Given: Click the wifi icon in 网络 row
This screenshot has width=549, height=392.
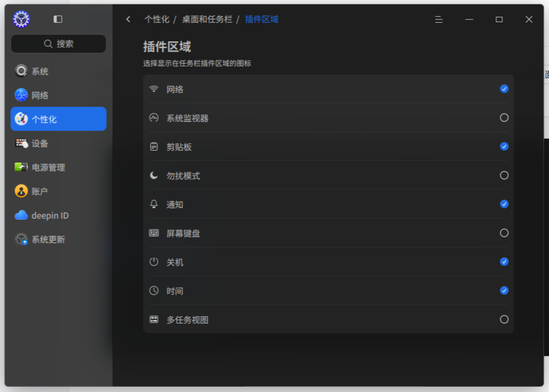Looking at the screenshot, I should [x=154, y=89].
